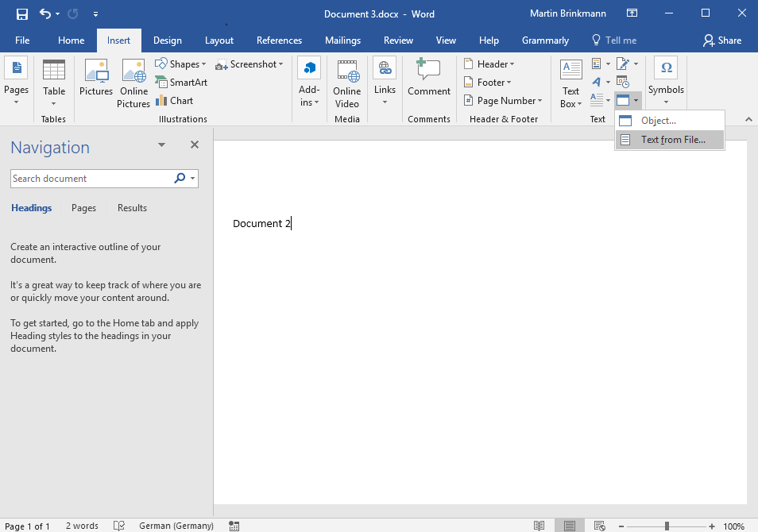Choose Text from File menu entry
Screen dimensions: 758x532
(672, 140)
